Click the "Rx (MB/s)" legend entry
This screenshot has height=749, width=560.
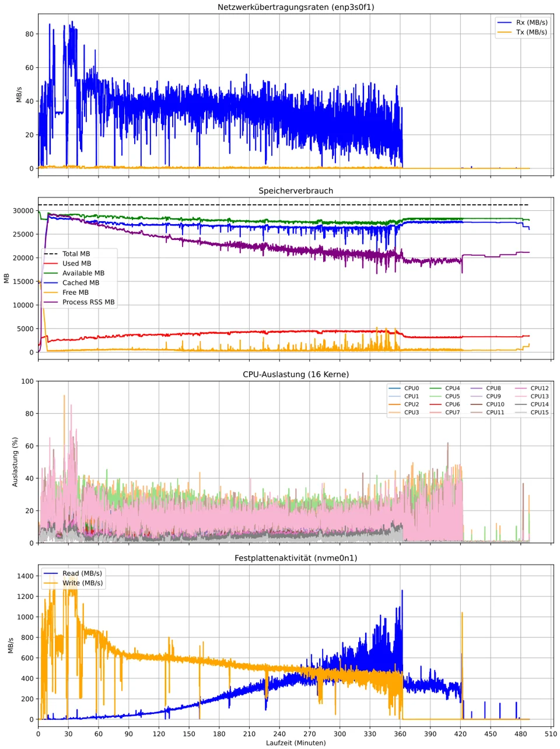coord(521,23)
